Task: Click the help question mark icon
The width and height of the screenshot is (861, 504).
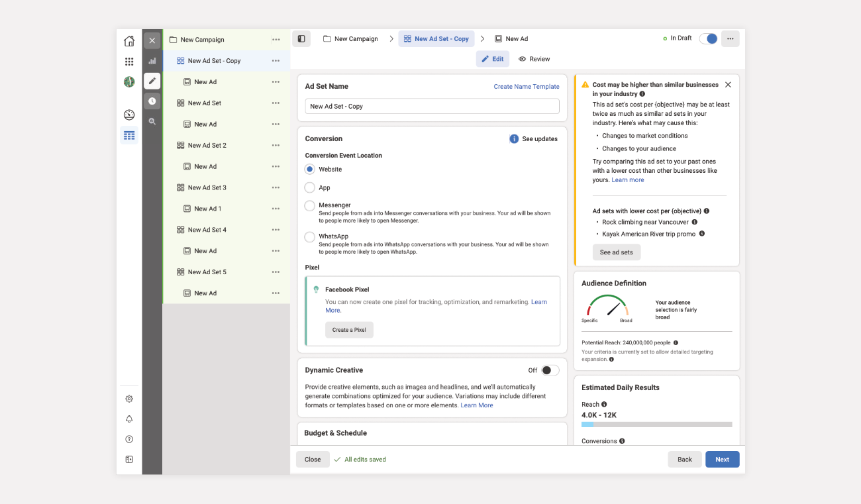Action: click(x=129, y=439)
